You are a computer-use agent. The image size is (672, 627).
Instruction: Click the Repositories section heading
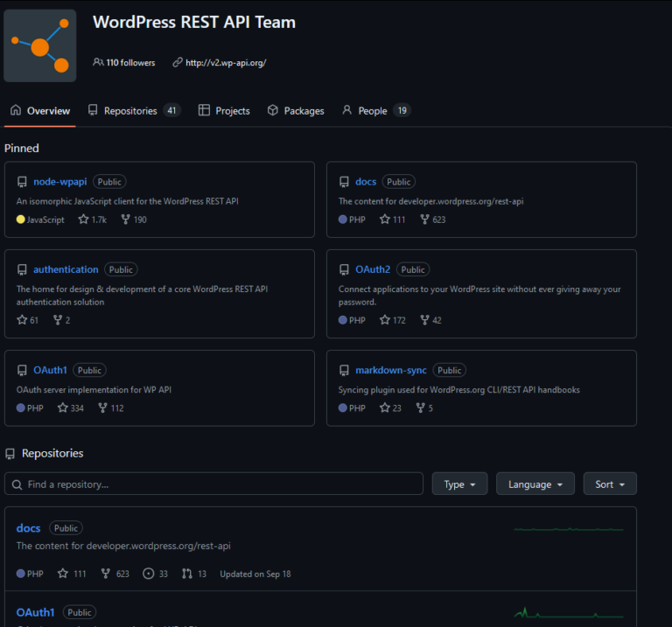(52, 453)
